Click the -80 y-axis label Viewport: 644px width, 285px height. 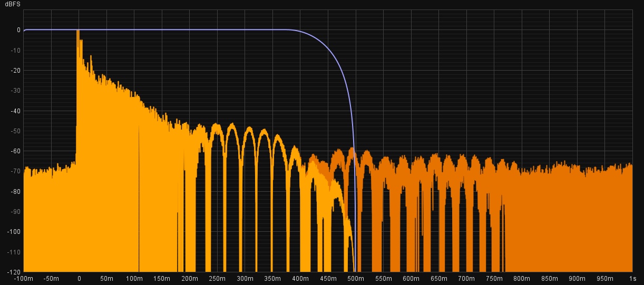point(15,191)
